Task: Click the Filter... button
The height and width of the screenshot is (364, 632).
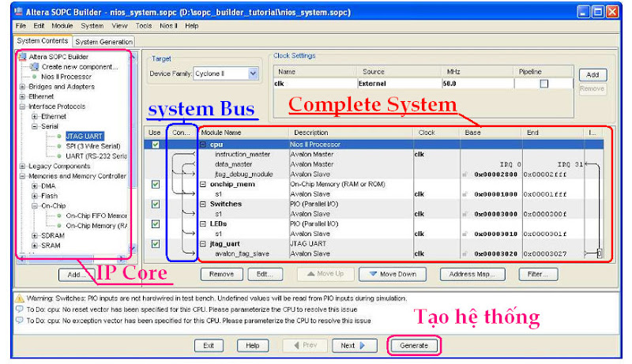Action: pyautogui.click(x=539, y=274)
